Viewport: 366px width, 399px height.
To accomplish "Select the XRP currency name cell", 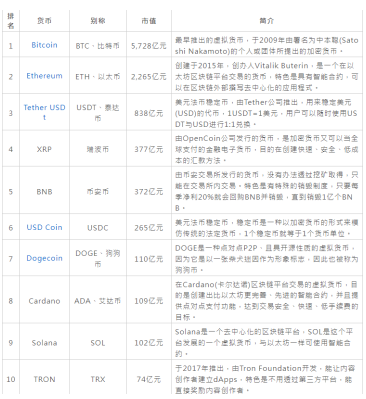I will pos(44,149).
